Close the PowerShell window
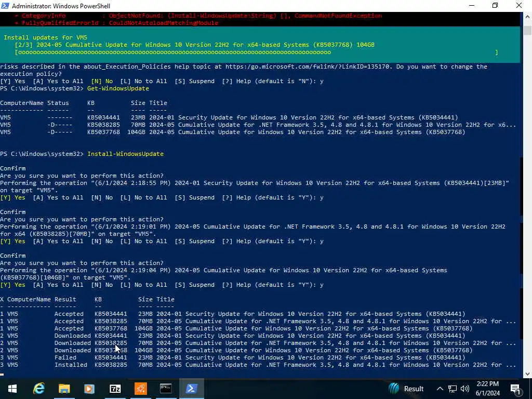This screenshot has width=532, height=399. click(519, 5)
